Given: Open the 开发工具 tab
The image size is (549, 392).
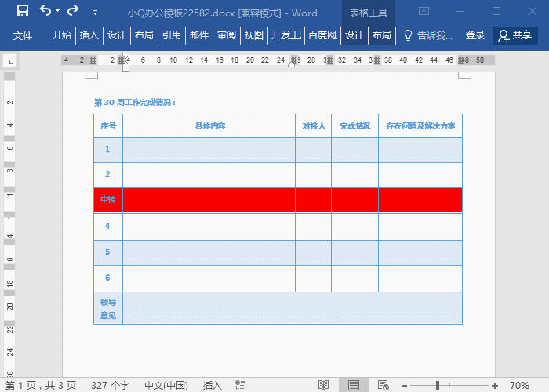Looking at the screenshot, I should click(286, 35).
